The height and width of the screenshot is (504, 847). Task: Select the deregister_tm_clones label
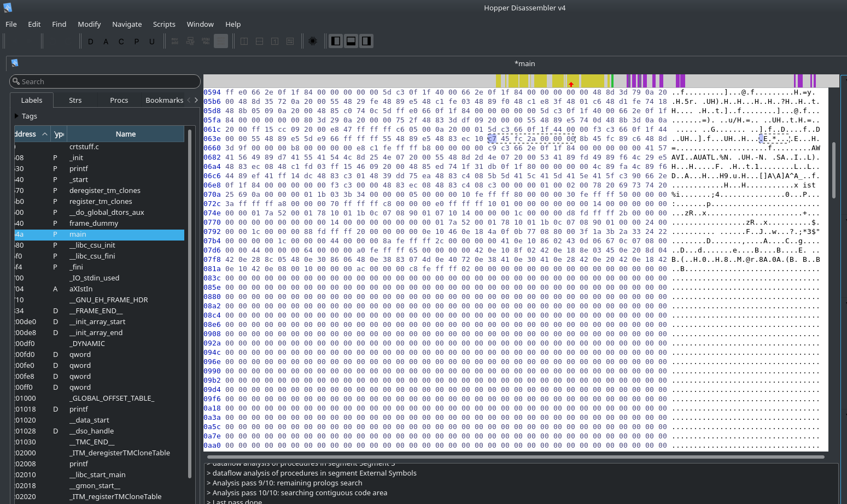[x=100, y=190]
